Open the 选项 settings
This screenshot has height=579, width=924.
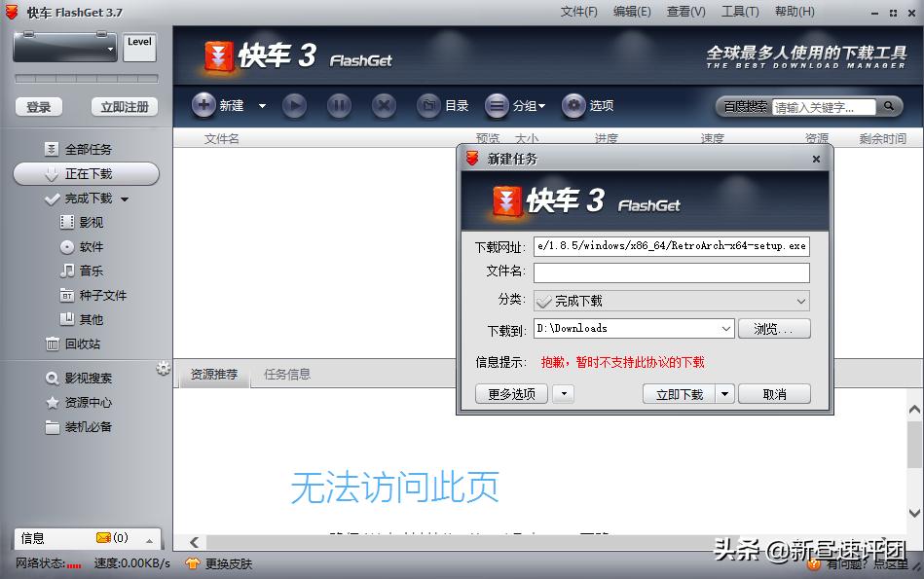pyautogui.click(x=586, y=105)
